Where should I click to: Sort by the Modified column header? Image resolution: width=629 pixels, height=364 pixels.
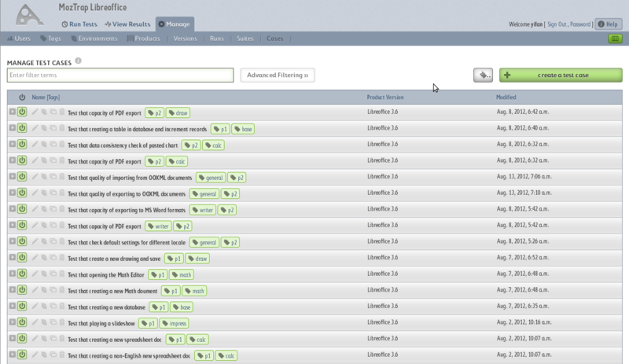(506, 97)
